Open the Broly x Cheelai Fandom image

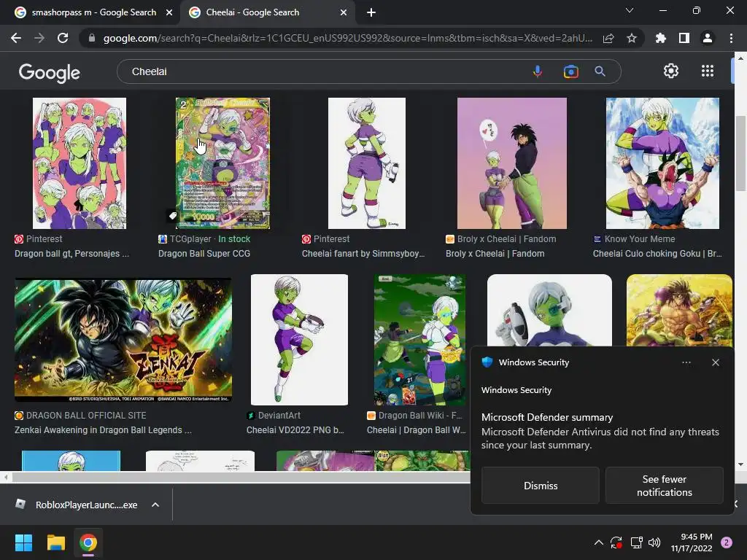[x=512, y=163]
